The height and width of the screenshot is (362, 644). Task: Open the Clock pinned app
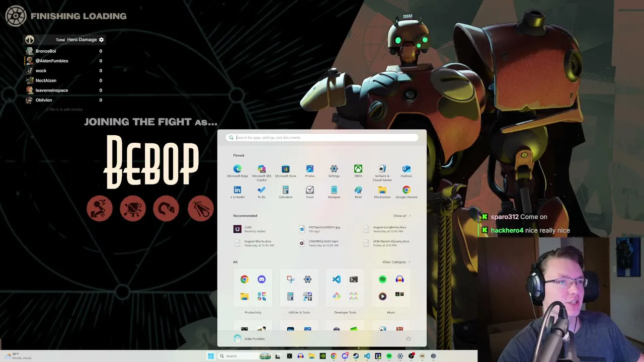[x=310, y=192]
